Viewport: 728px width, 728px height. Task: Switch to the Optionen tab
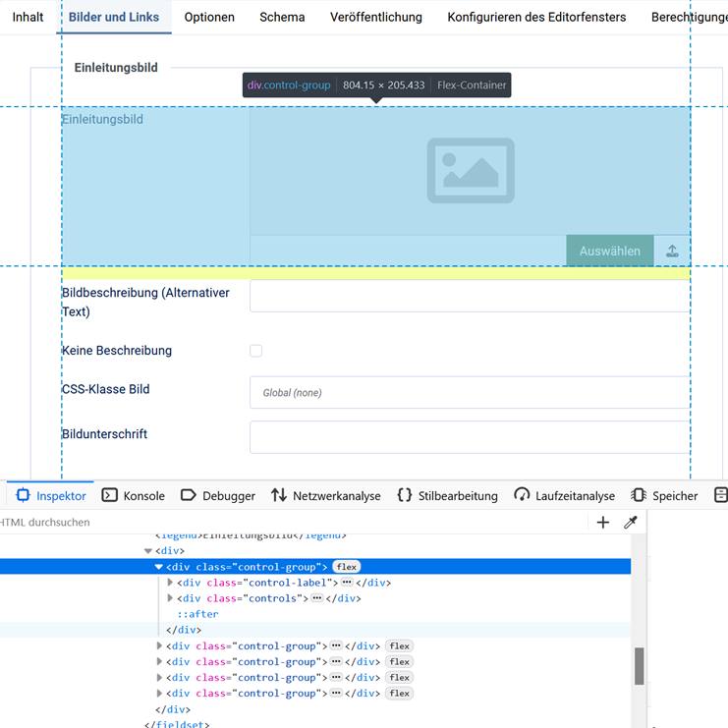(x=209, y=17)
